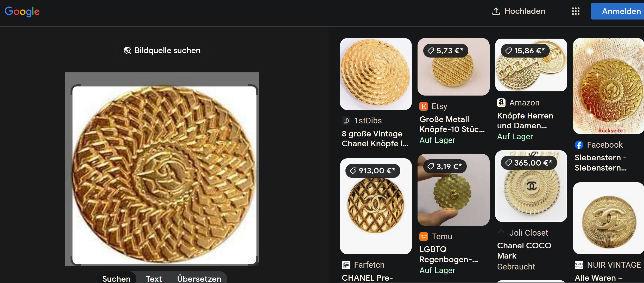
Task: Open the 1stDibs Vintage Chanel Knöpfe result
Action: pos(375,139)
